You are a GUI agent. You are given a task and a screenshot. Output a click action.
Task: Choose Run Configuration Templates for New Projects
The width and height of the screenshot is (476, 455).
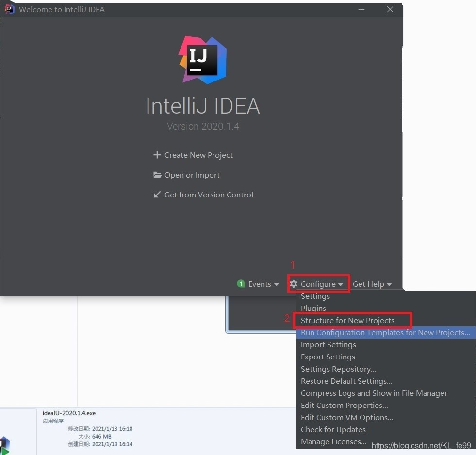tap(386, 332)
